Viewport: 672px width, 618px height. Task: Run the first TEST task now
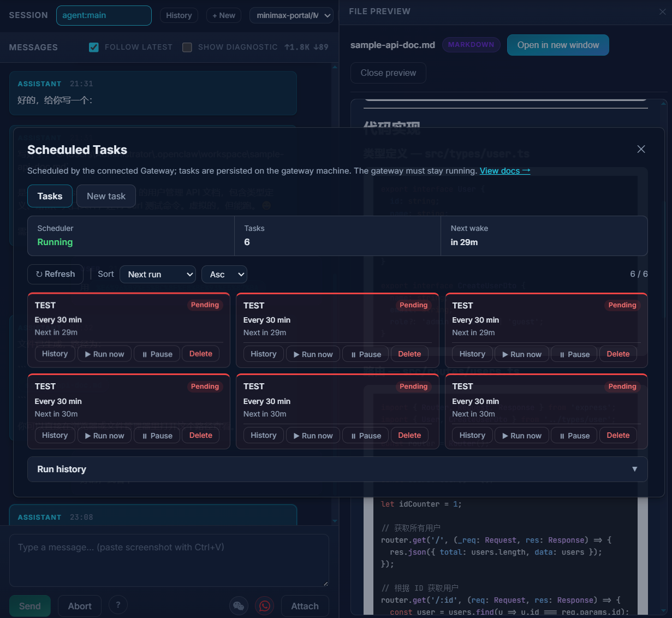[x=104, y=354]
